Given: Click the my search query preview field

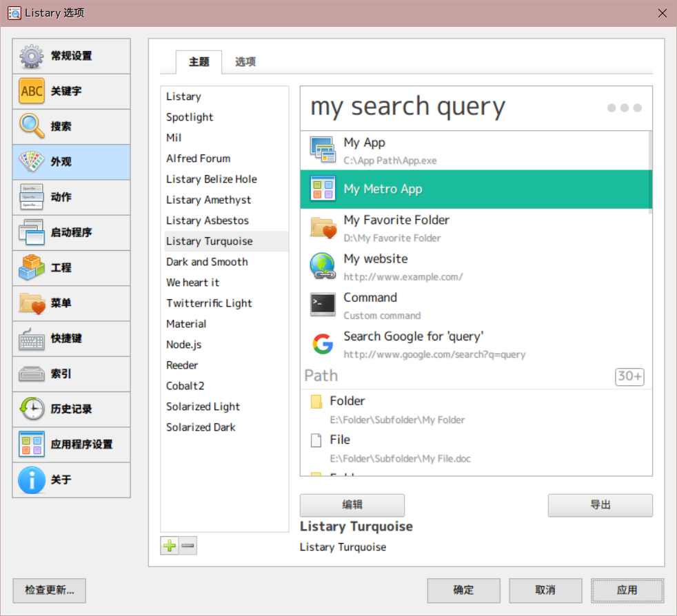Looking at the screenshot, I should (476, 108).
